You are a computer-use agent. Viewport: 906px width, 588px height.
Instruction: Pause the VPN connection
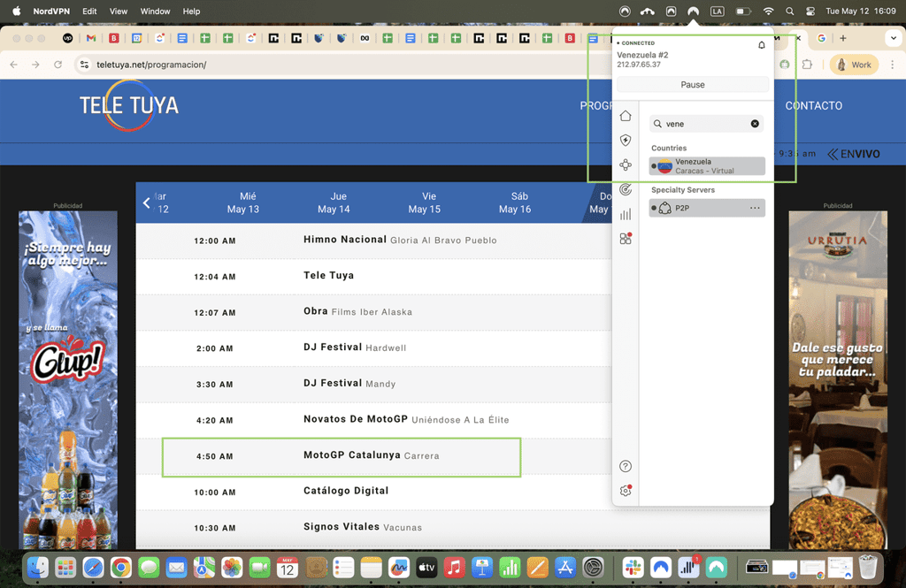pyautogui.click(x=692, y=84)
